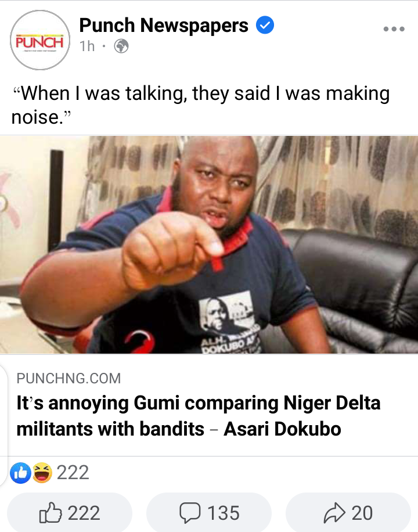Viewport: 418px width, 532px height.
Task: Open the Punch Newspapers profile picture
Action: pyautogui.click(x=40, y=40)
